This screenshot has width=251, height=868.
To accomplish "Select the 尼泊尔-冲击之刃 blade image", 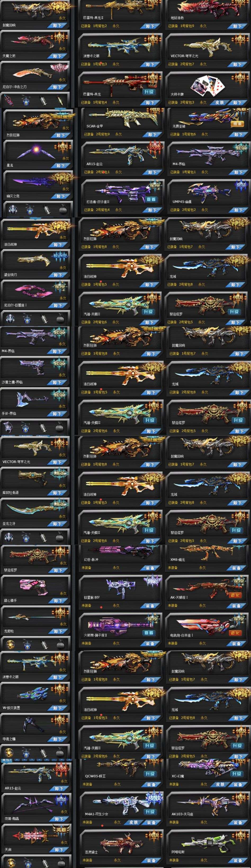I will click(34, 72).
